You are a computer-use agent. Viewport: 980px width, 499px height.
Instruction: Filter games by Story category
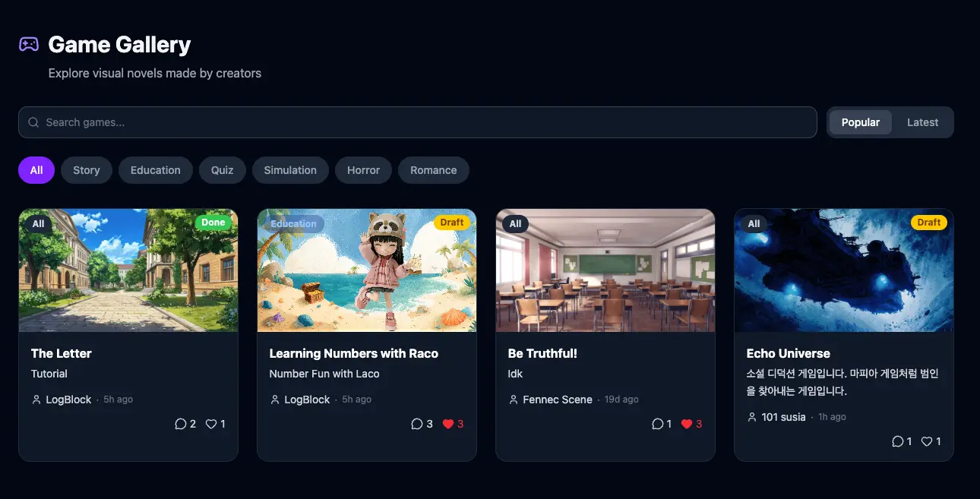[87, 170]
